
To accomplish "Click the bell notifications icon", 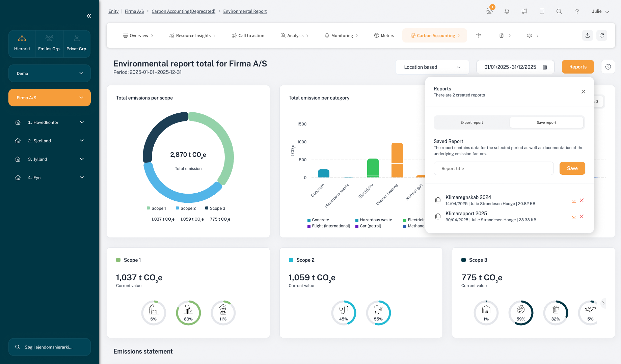I will [x=507, y=11].
